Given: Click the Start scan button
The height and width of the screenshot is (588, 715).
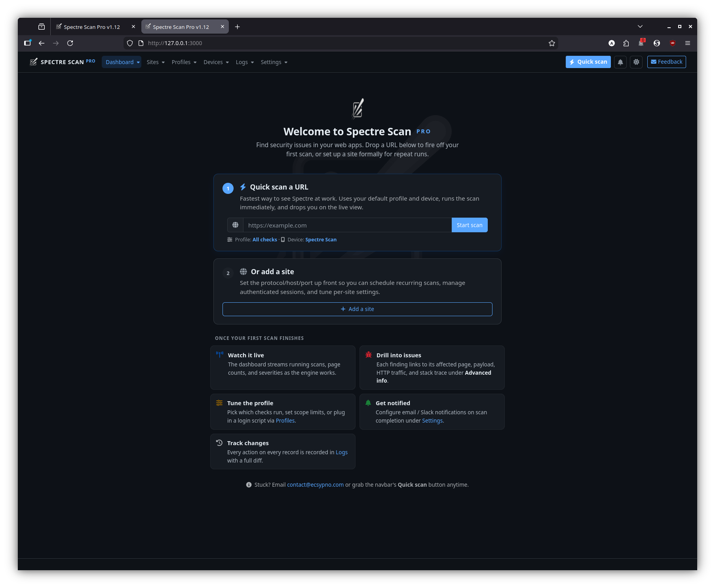Looking at the screenshot, I should click(470, 225).
